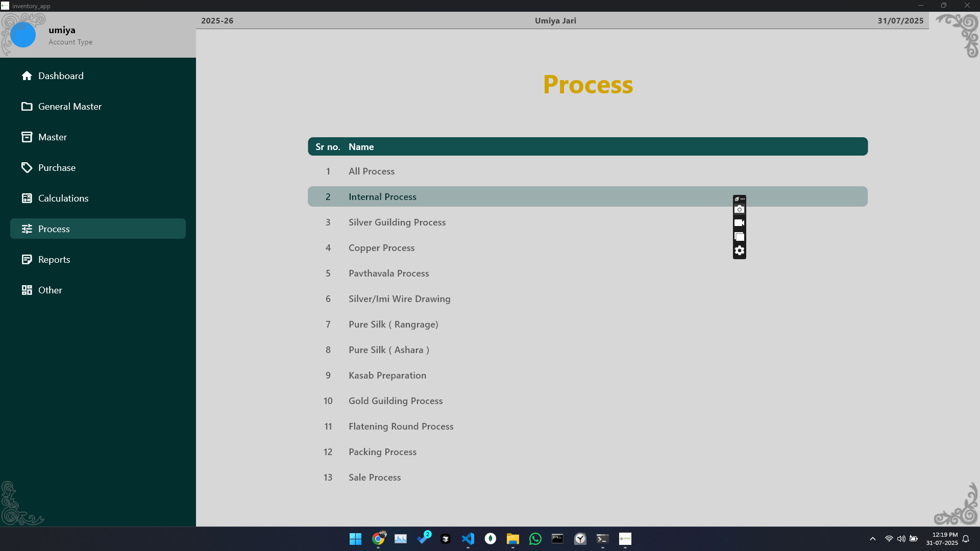
Task: Open the Kasab Preparation entry
Action: (x=387, y=375)
